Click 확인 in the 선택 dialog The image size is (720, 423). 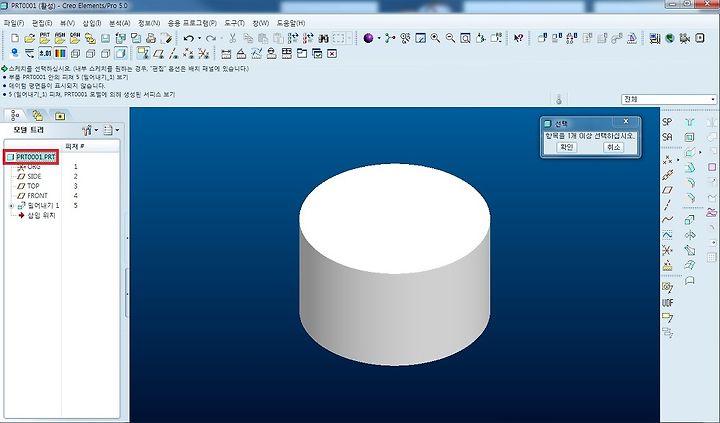point(566,147)
